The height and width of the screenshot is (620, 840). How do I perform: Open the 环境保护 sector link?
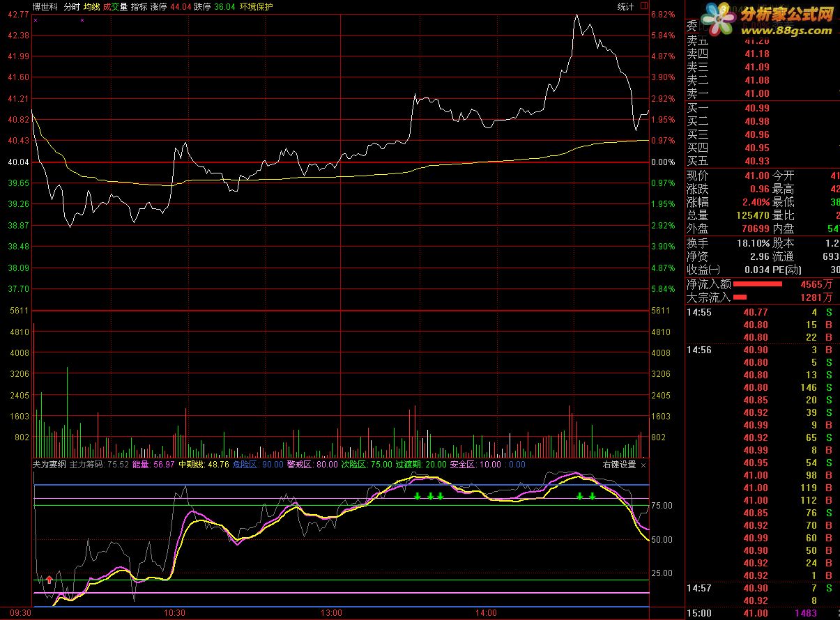(256, 6)
